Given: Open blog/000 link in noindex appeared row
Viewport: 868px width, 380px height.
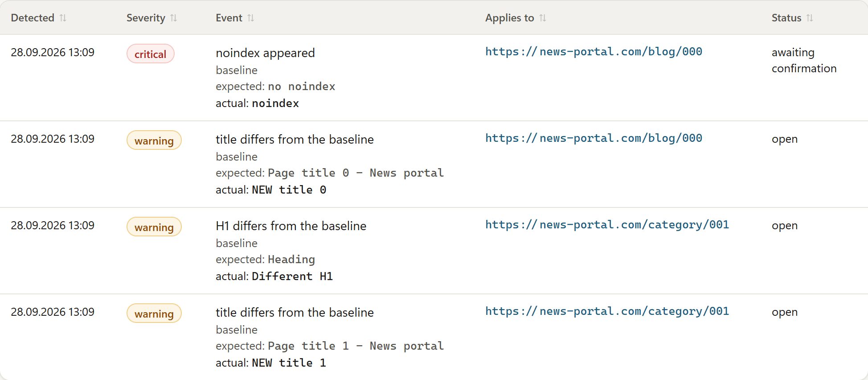Looking at the screenshot, I should tap(594, 52).
